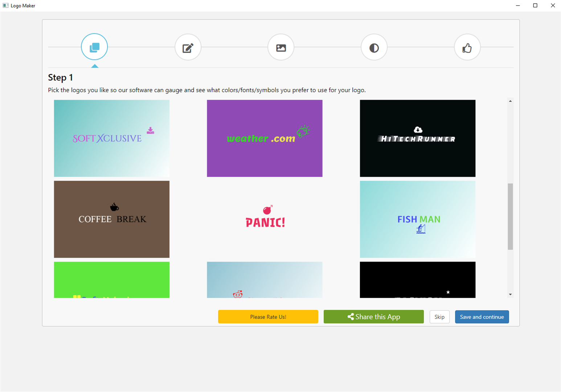Viewport: 561px width, 392px height.
Task: Select the step 1 logo samples icon
Action: [x=94, y=47]
